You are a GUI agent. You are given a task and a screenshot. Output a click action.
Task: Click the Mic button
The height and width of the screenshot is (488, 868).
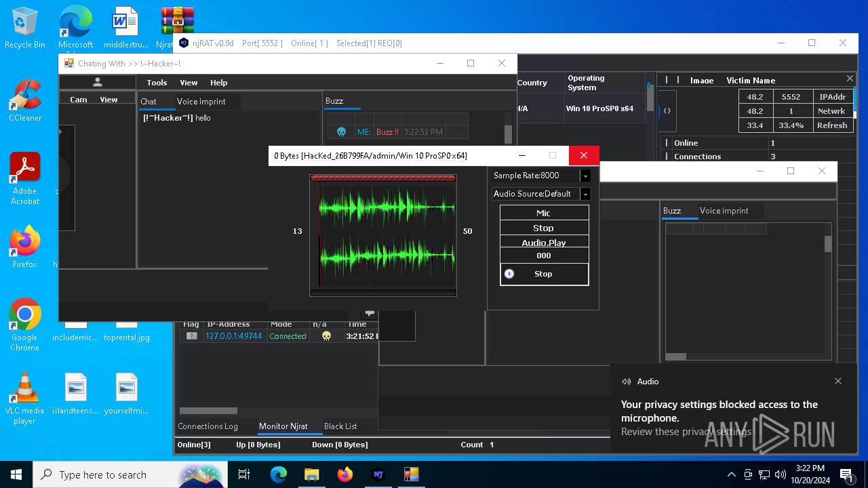(544, 213)
